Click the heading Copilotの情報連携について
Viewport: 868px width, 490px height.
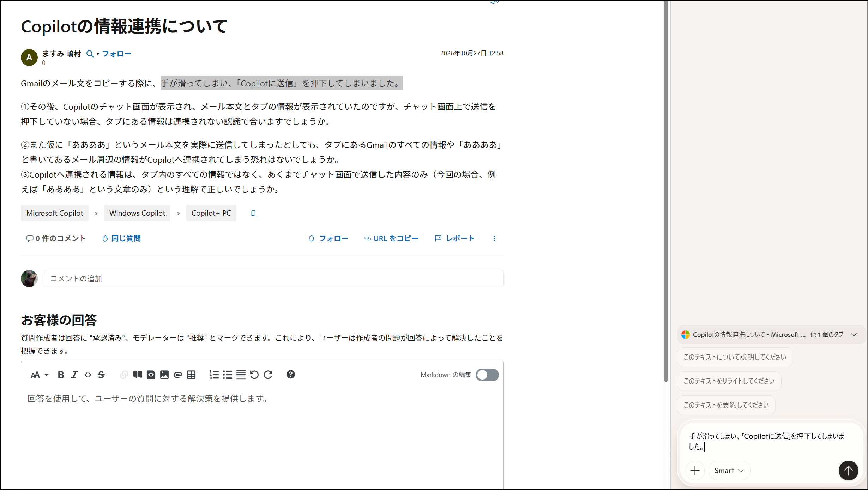[124, 26]
